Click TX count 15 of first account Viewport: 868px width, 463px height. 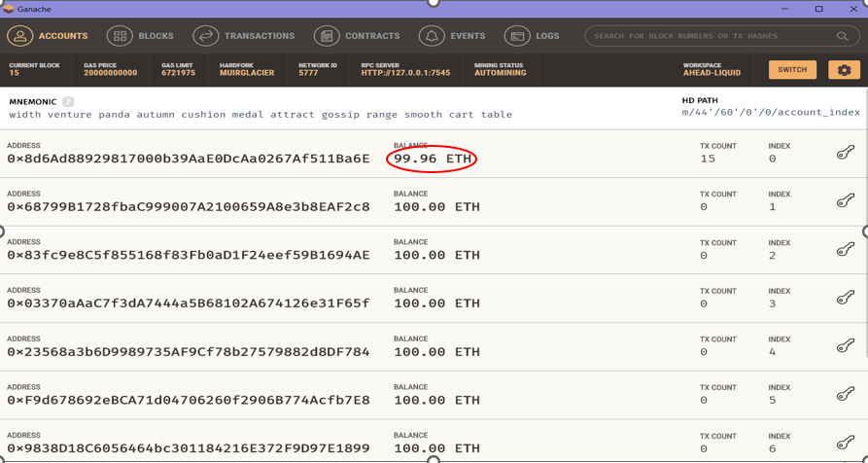[708, 159]
